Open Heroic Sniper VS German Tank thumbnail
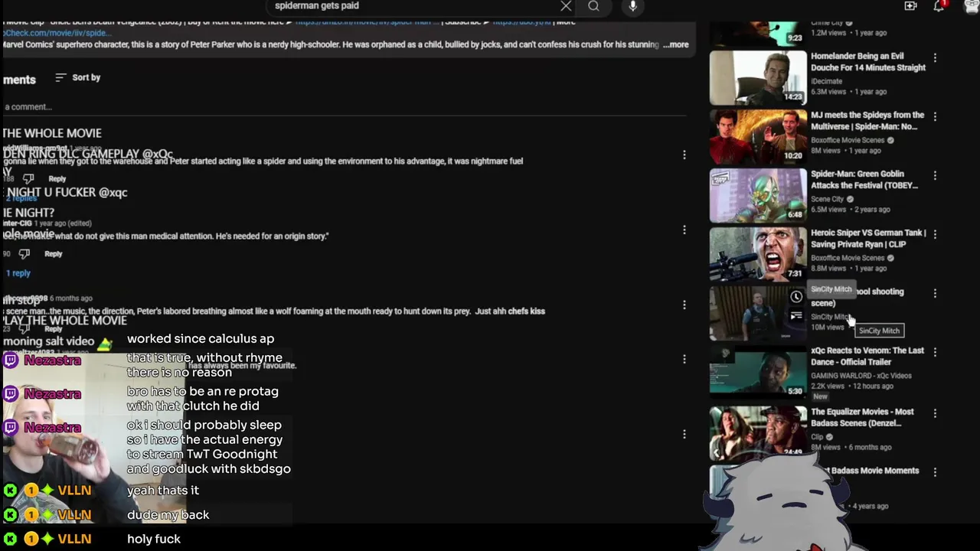This screenshot has height=551, width=980. [758, 254]
